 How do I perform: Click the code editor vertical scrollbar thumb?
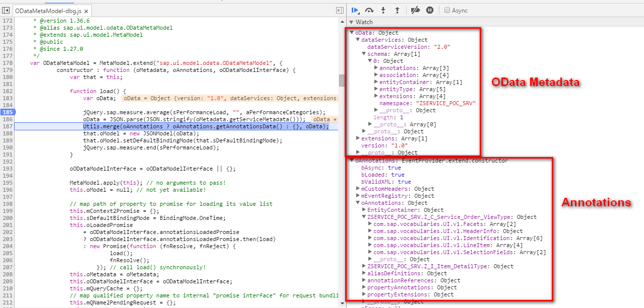[342, 80]
